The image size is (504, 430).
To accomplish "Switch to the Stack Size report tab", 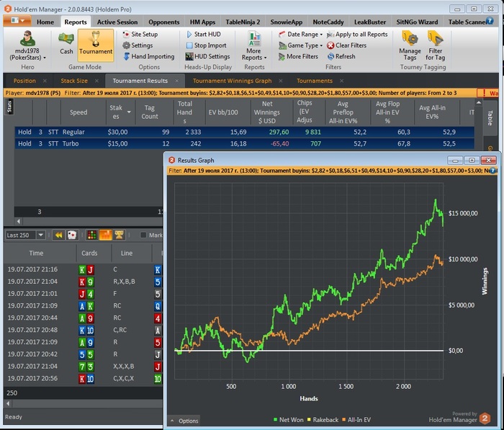I will click(x=74, y=81).
